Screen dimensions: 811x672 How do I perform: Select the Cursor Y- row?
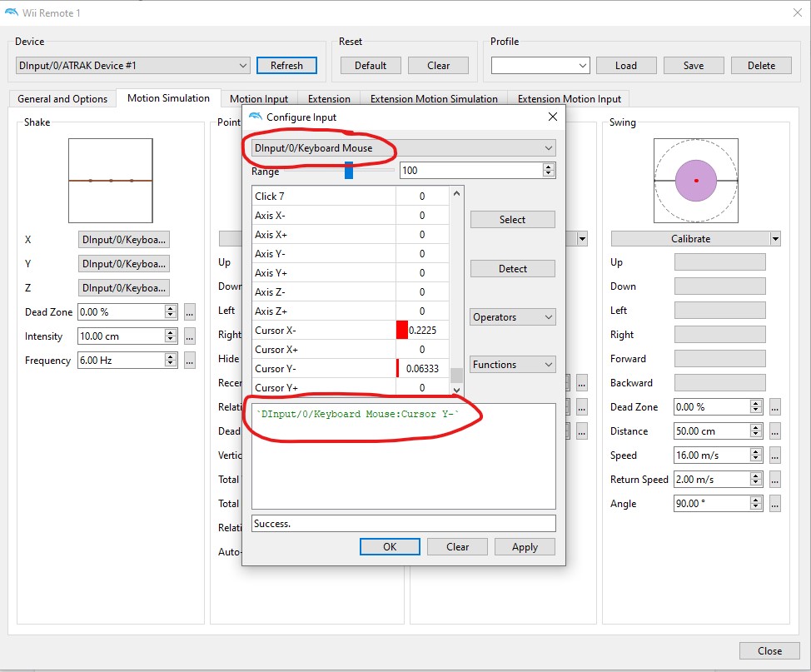click(351, 368)
